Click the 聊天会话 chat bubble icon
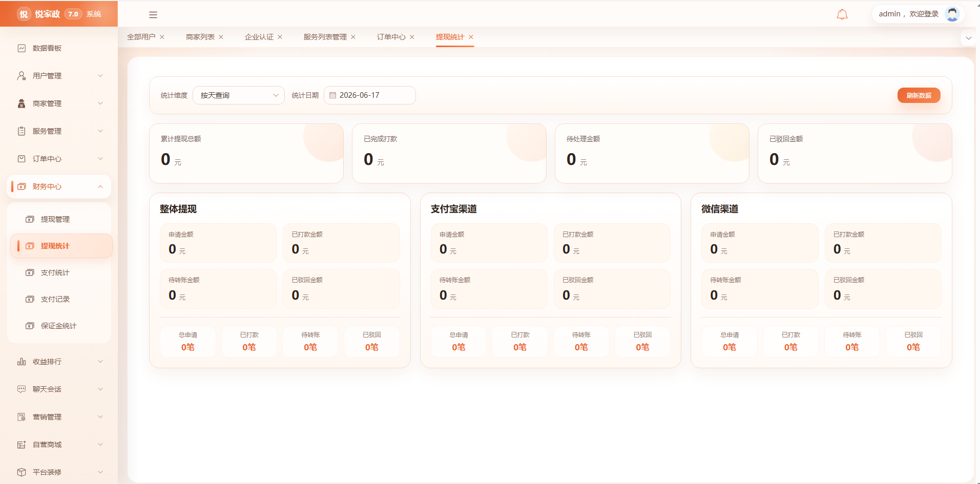This screenshot has height=484, width=980. click(x=22, y=389)
